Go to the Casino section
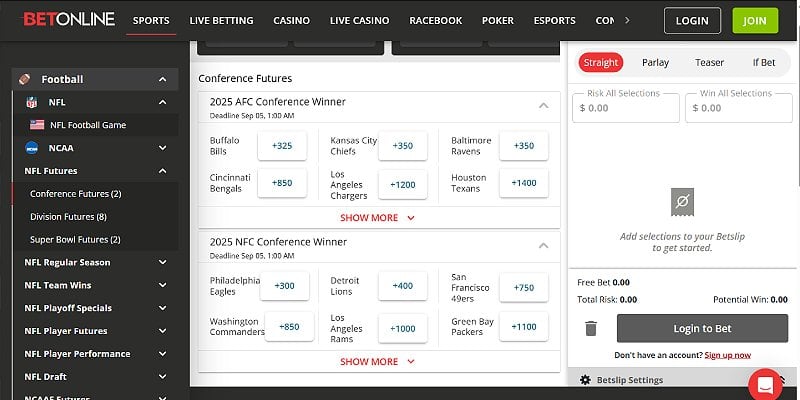The width and height of the screenshot is (800, 400). point(291,20)
